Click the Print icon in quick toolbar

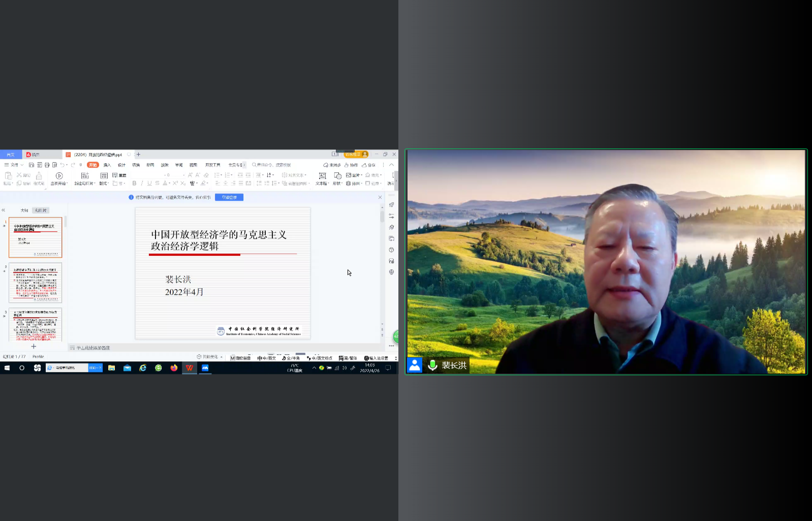click(47, 165)
